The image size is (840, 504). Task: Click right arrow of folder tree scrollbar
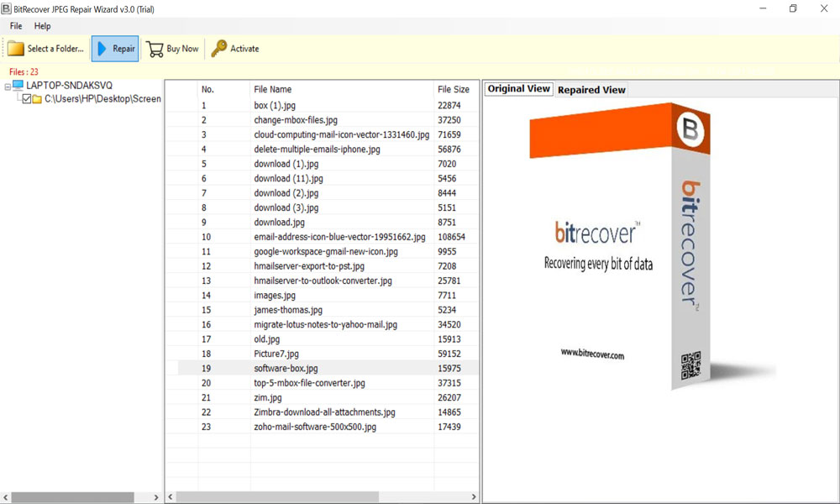coord(156,497)
